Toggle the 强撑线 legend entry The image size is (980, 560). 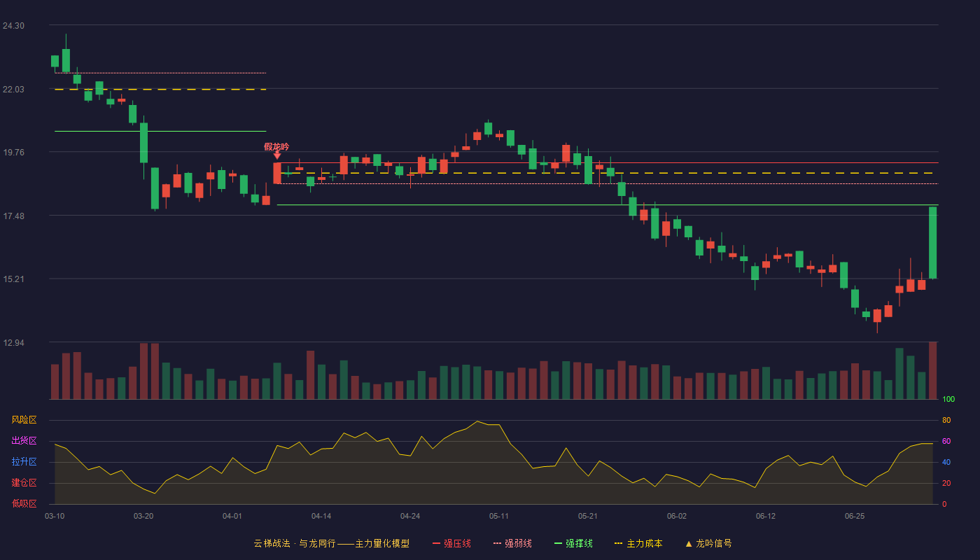(x=573, y=543)
